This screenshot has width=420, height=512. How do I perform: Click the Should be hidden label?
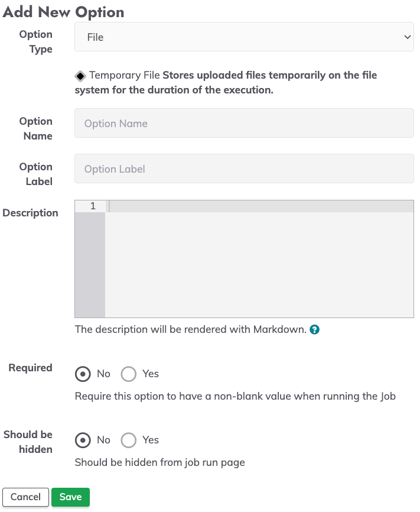28,442
